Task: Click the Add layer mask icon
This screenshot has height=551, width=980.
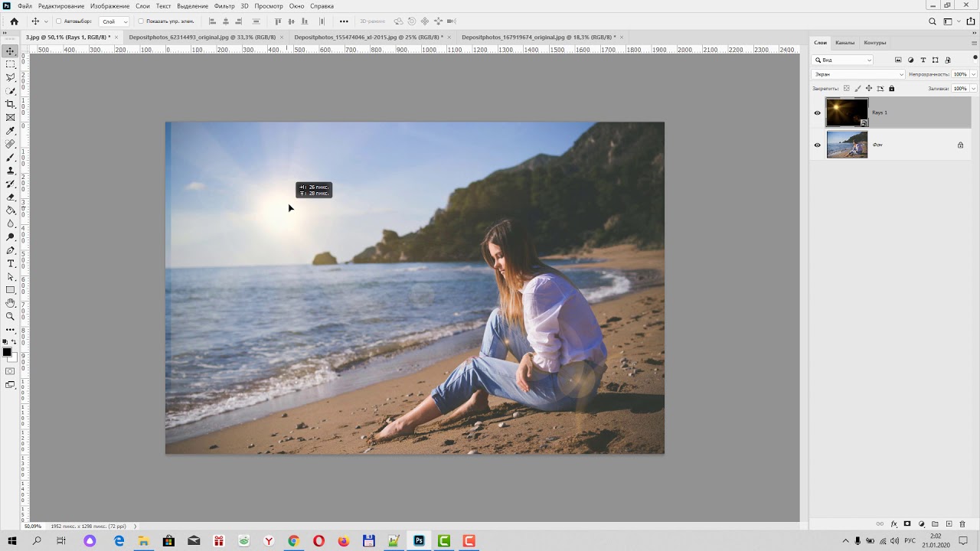Action: pos(907,524)
